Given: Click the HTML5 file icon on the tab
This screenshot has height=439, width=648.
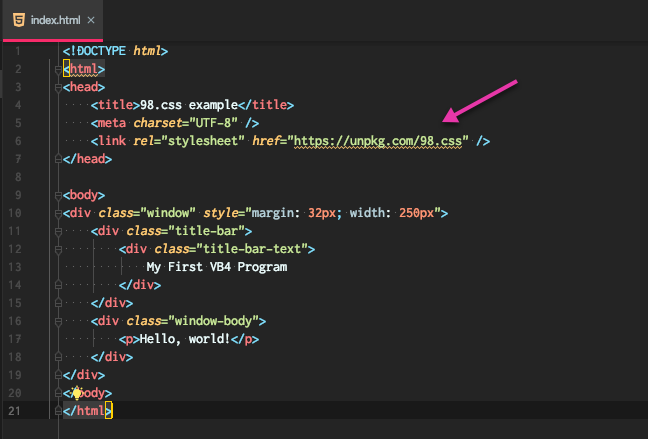Looking at the screenshot, I should coord(19,20).
